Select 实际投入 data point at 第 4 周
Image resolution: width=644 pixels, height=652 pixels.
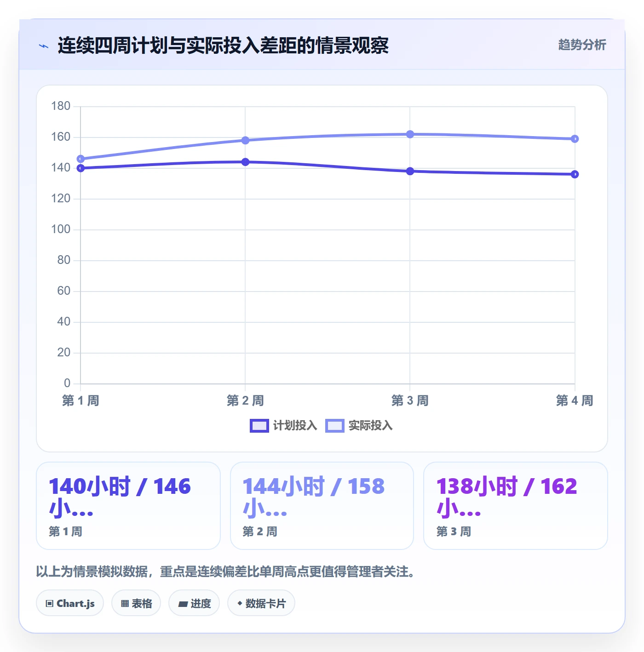[575, 139]
